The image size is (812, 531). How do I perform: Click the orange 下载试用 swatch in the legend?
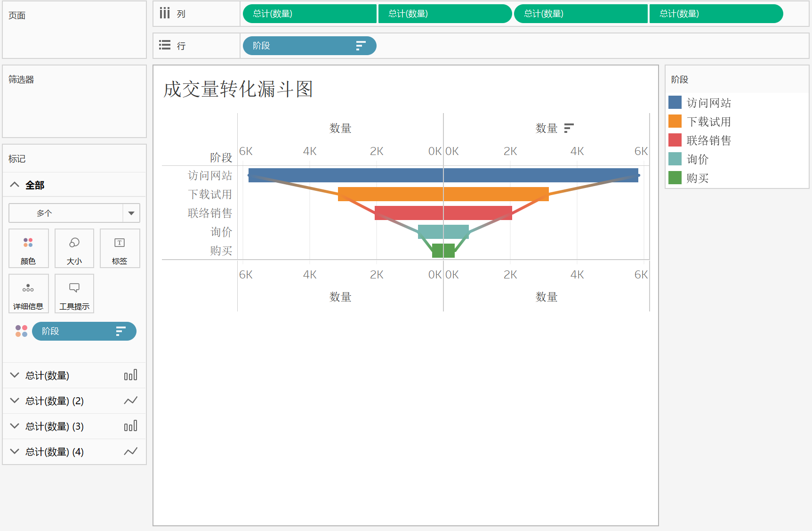coord(675,121)
